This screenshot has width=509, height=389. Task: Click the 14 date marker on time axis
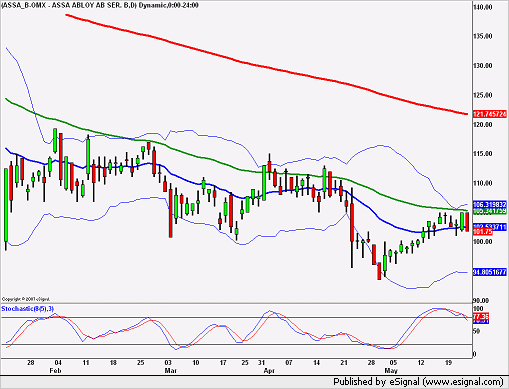click(x=316, y=363)
